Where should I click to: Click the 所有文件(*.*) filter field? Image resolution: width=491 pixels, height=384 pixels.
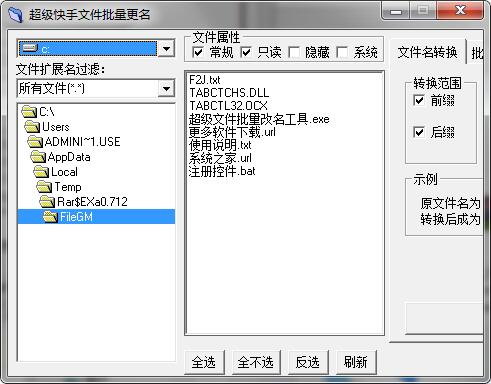(87, 89)
